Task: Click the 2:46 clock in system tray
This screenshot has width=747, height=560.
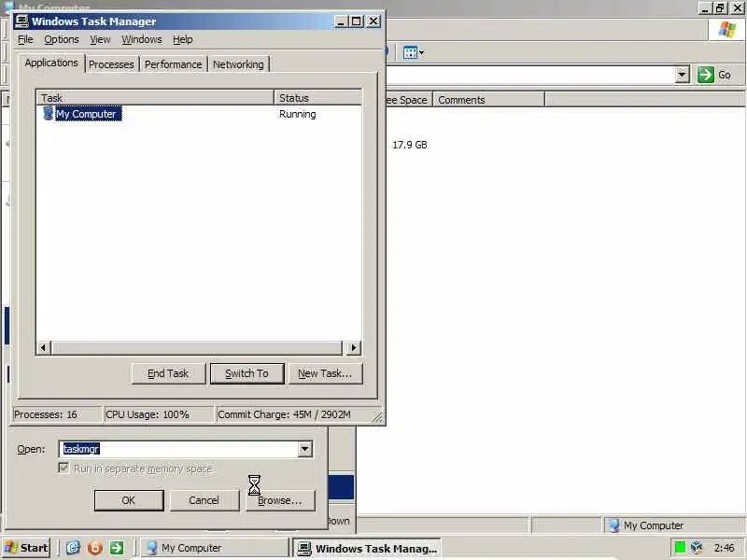Action: tap(724, 548)
